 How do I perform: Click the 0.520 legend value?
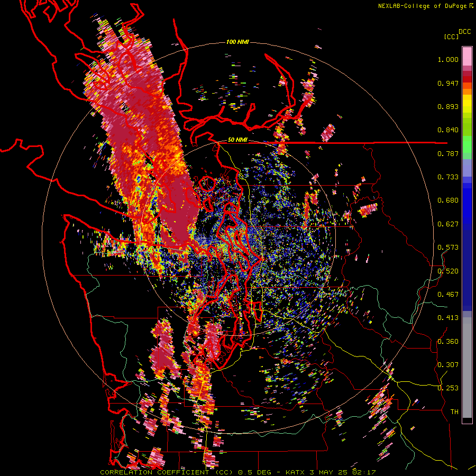coord(448,271)
